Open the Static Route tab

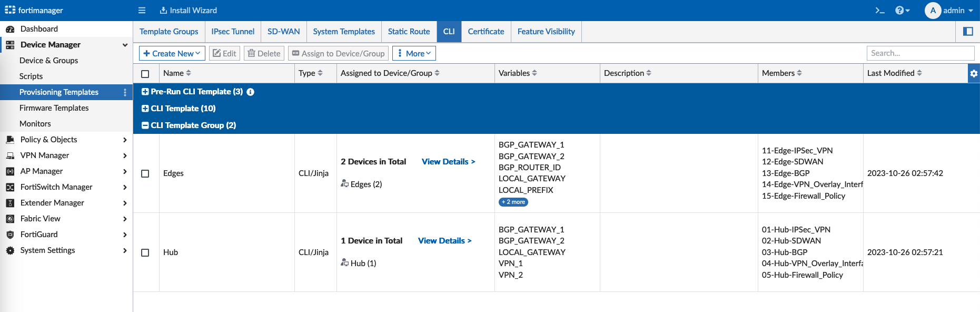point(409,32)
